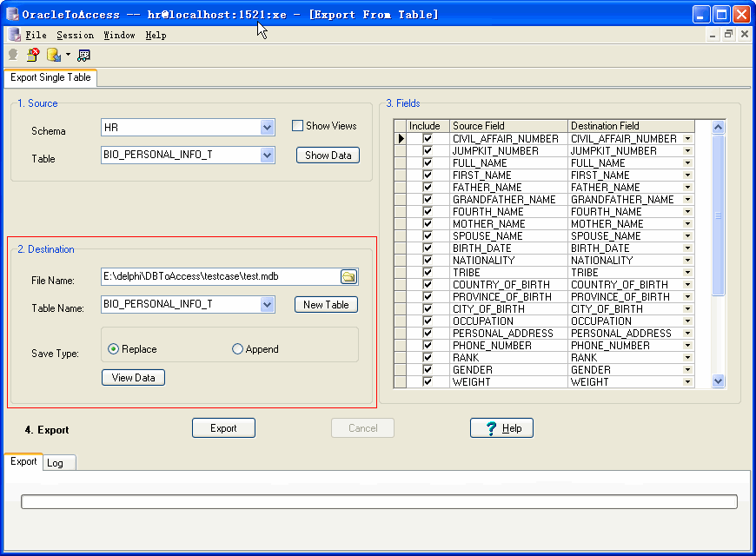Click the New Table button

pyautogui.click(x=326, y=305)
